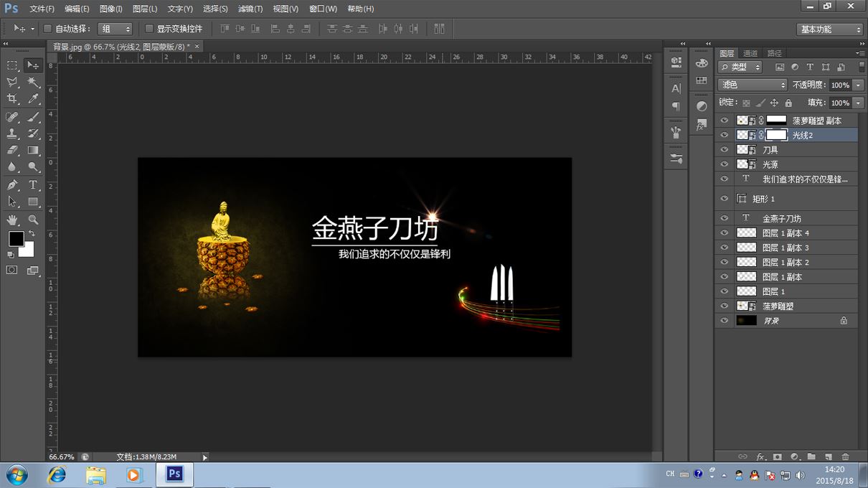This screenshot has height=488, width=868.
Task: Hide the 刀具 layer
Action: click(724, 150)
